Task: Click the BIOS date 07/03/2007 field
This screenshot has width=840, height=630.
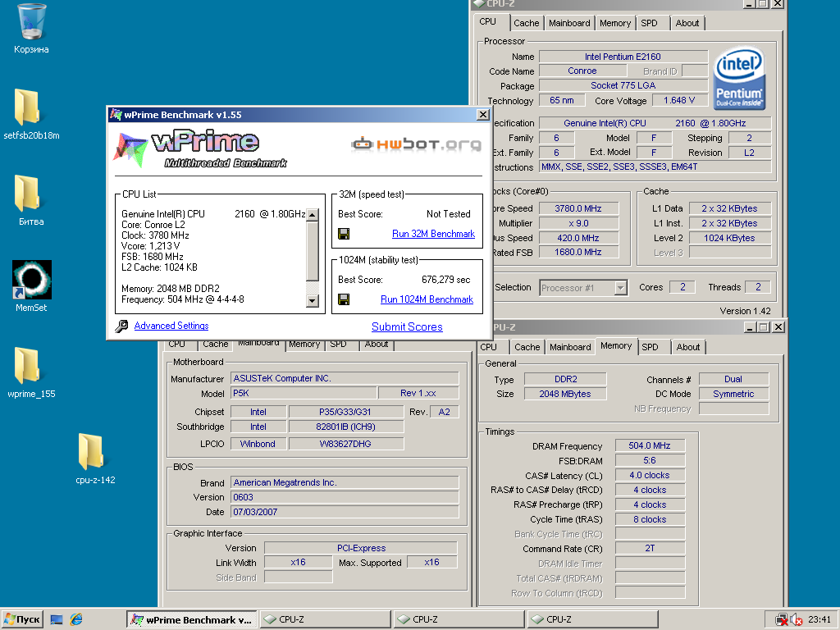Action: pos(345,512)
